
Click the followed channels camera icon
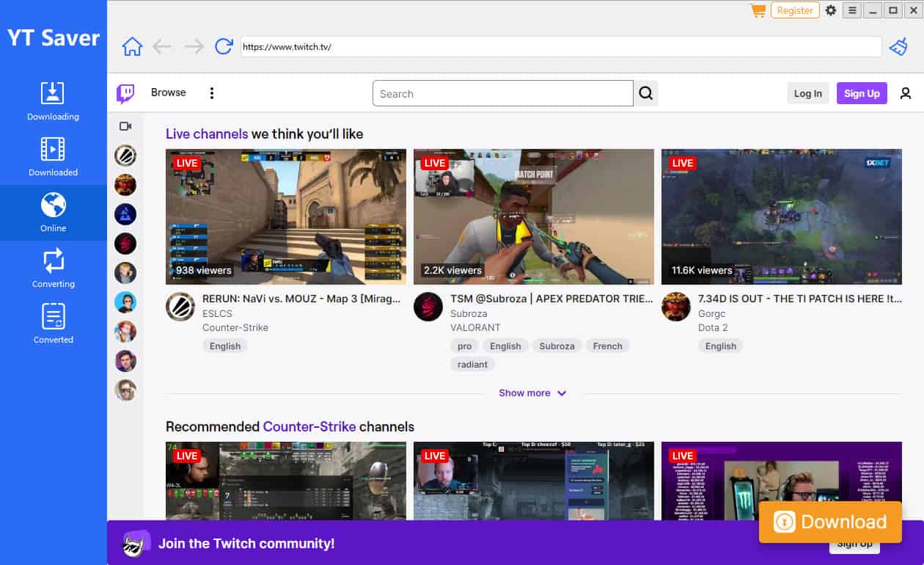click(125, 126)
